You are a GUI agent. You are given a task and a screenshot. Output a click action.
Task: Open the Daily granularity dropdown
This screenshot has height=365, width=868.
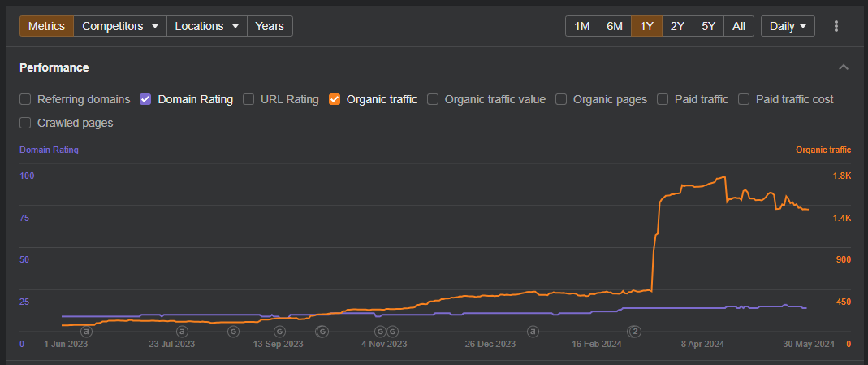(x=788, y=26)
